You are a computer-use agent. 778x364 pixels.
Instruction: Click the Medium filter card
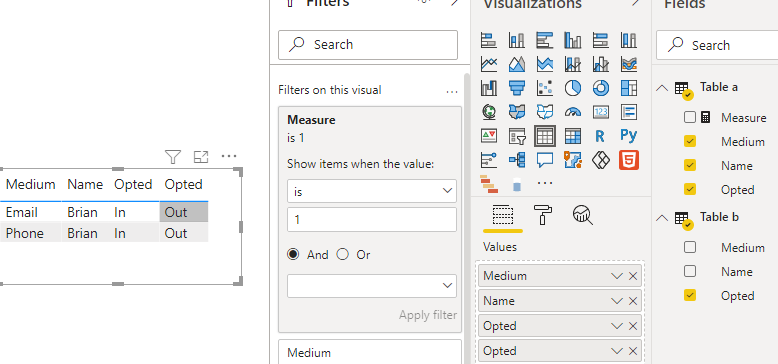[370, 352]
